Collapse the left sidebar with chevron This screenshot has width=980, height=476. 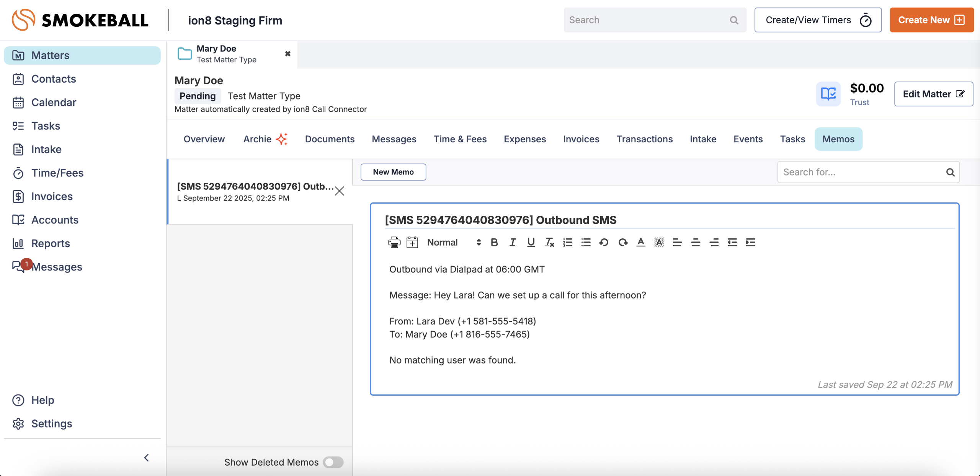(x=146, y=458)
